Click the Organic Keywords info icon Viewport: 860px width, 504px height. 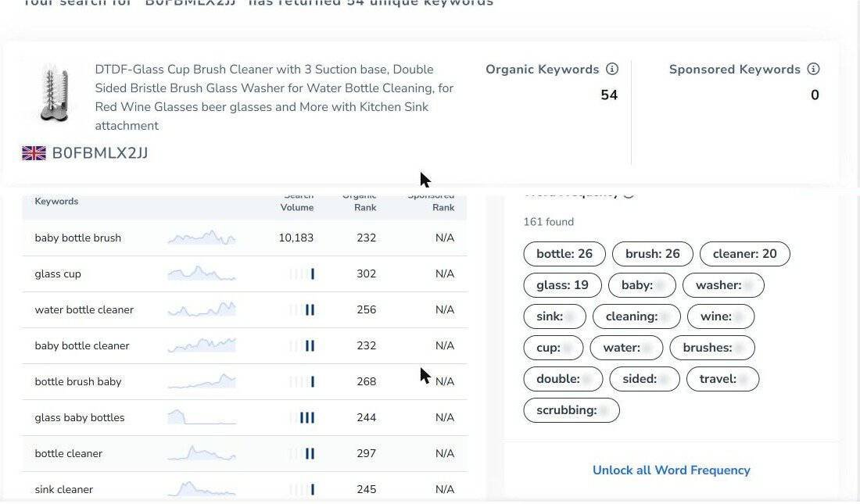click(612, 69)
